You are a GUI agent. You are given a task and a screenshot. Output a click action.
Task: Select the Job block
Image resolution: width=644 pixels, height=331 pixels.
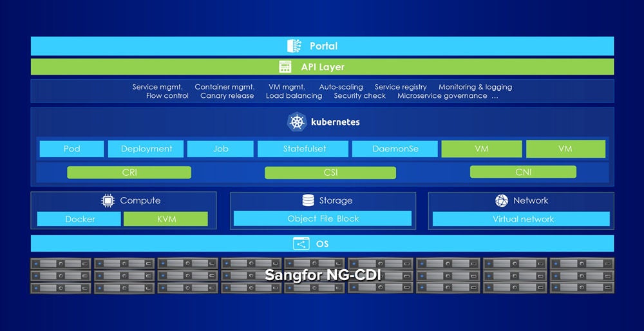point(220,149)
